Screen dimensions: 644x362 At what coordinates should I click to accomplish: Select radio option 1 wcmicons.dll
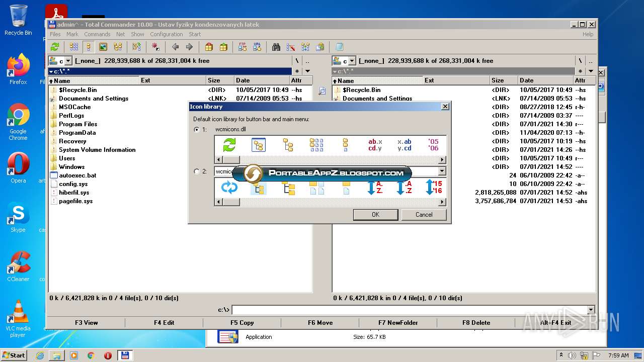(197, 129)
